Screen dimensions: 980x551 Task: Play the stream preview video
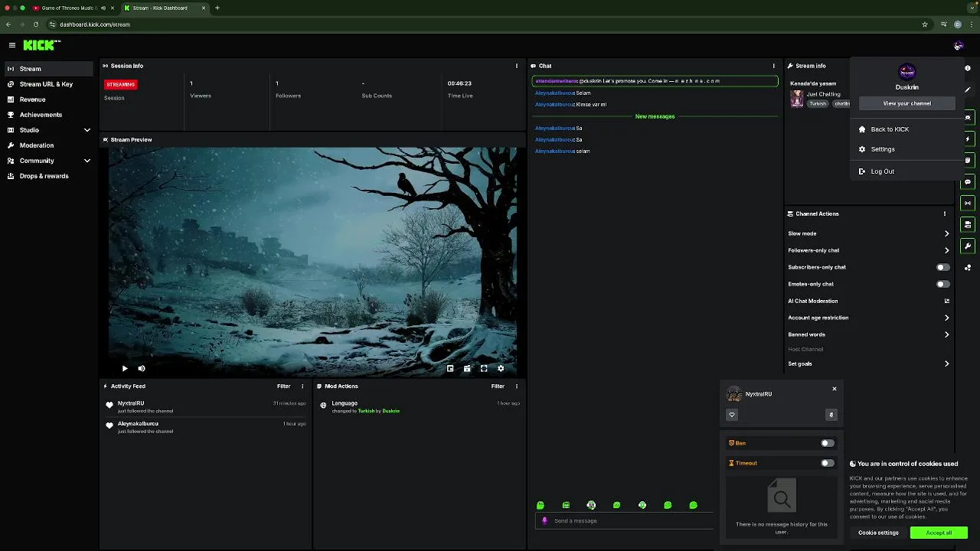[125, 369]
